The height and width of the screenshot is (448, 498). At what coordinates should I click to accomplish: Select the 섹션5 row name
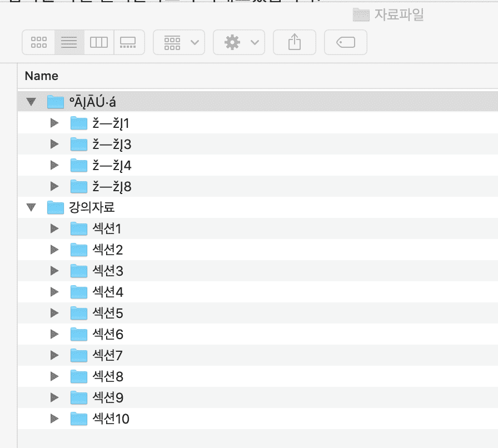[108, 313]
